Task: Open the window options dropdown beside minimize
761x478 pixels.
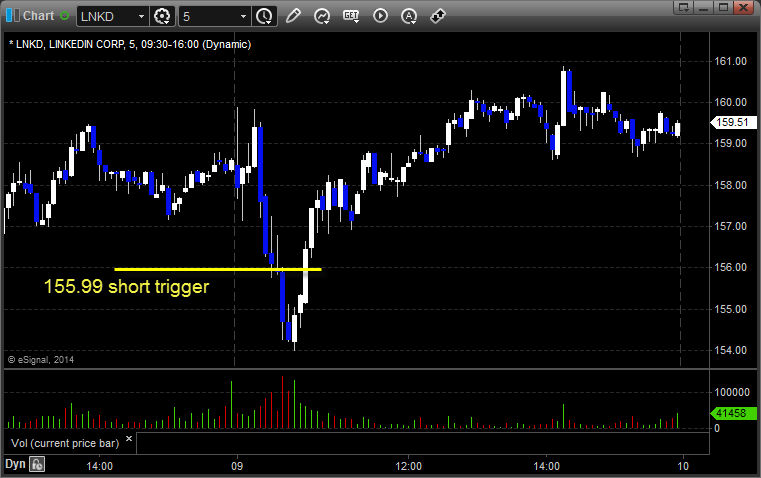Action: (x=684, y=7)
